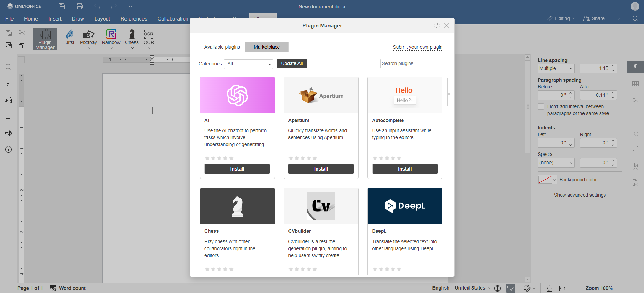This screenshot has width=644, height=293.
Task: Click the Rainbow plugin icon
Action: point(111,37)
